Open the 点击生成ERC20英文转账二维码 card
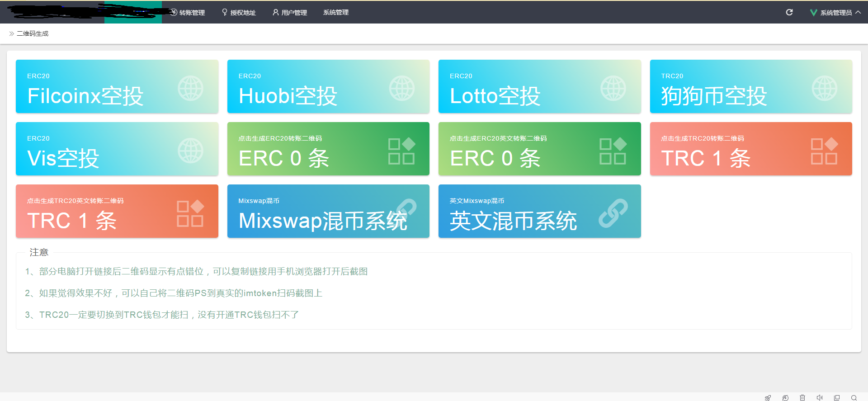The image size is (868, 401). pos(540,149)
